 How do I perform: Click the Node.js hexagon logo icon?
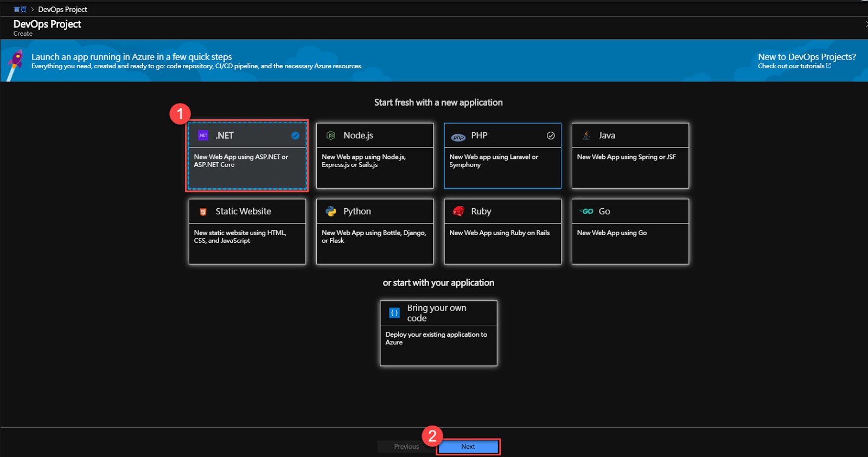click(331, 136)
